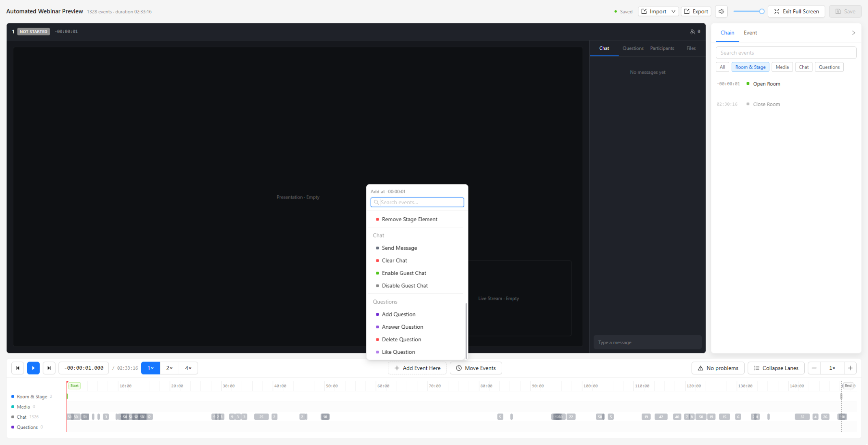Screen dimensions: 868x445
Task: Toggle the Room & Stage filter
Action: tap(750, 67)
